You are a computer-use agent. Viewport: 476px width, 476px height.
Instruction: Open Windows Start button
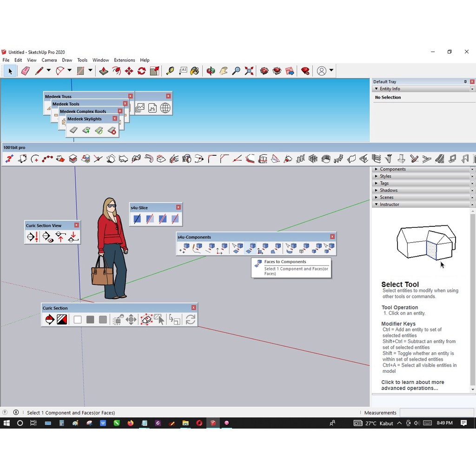click(x=7, y=423)
